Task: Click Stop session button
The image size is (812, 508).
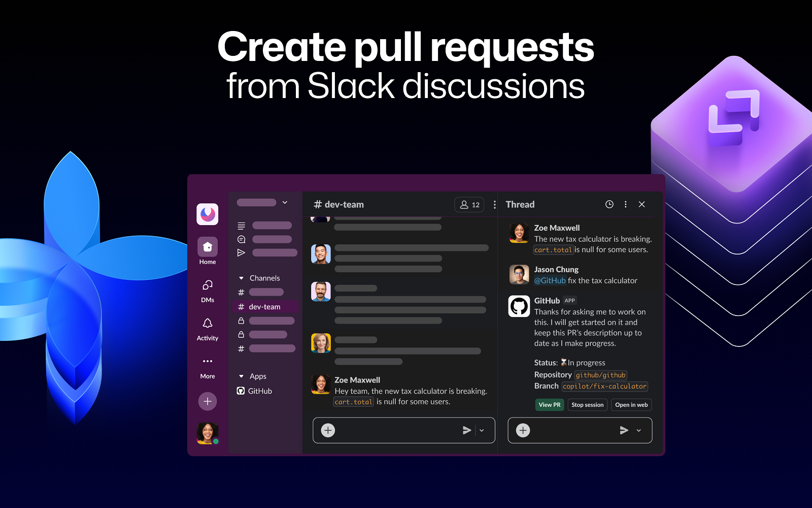Action: pyautogui.click(x=588, y=405)
